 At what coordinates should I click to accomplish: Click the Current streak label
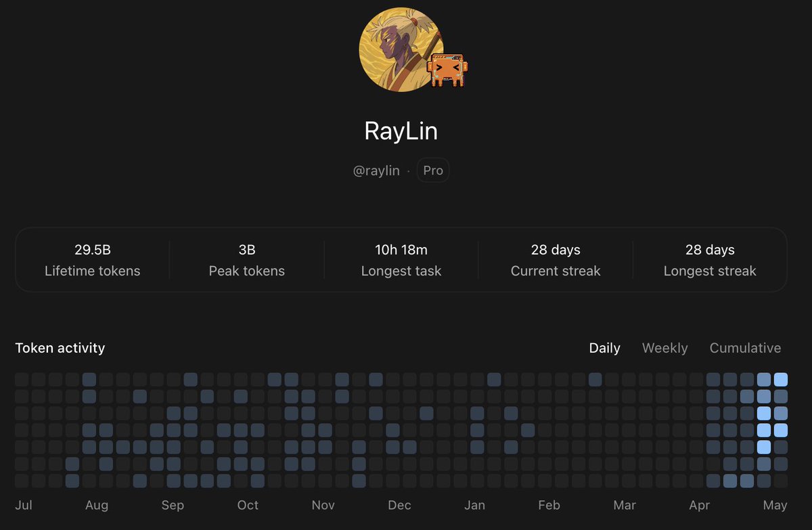(556, 271)
